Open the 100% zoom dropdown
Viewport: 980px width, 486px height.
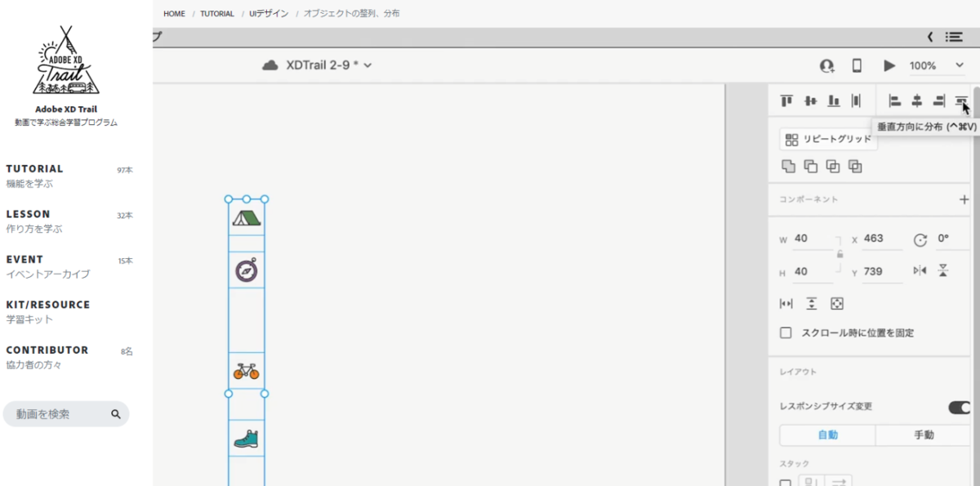[x=936, y=65]
